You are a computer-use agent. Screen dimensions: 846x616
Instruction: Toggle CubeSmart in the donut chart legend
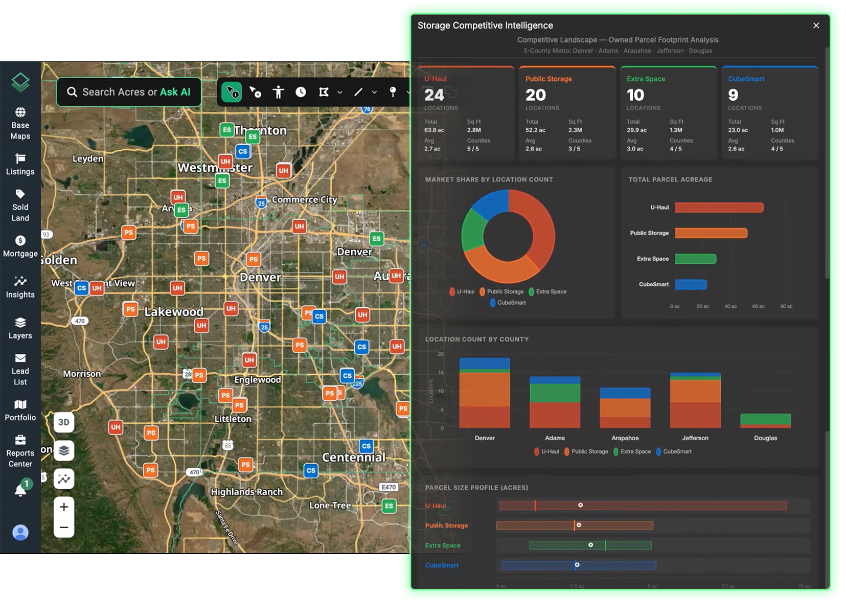508,303
